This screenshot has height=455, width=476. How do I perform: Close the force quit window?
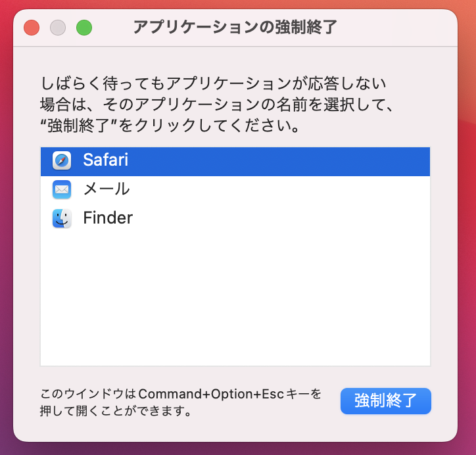[32, 28]
